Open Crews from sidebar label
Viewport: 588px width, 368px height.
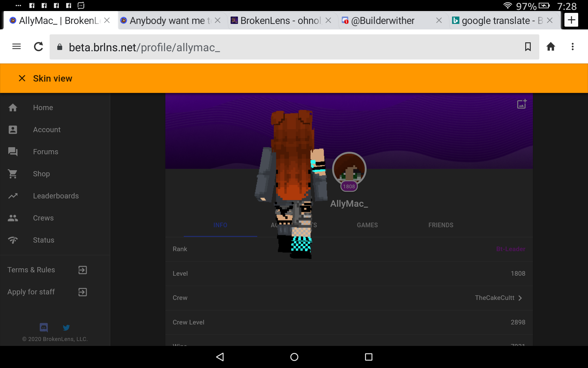[43, 218]
